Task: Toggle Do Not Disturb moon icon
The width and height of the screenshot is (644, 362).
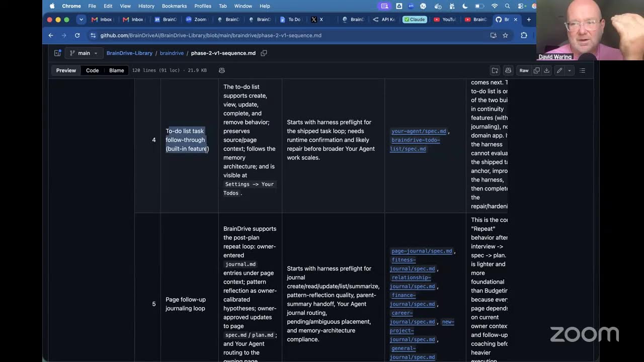Action: pos(465,6)
